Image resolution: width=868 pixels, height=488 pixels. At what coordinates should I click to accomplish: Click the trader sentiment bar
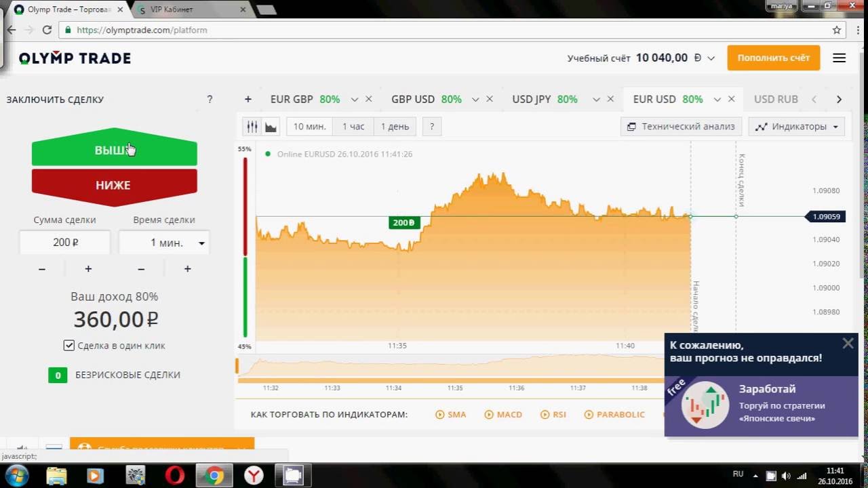pos(245,247)
